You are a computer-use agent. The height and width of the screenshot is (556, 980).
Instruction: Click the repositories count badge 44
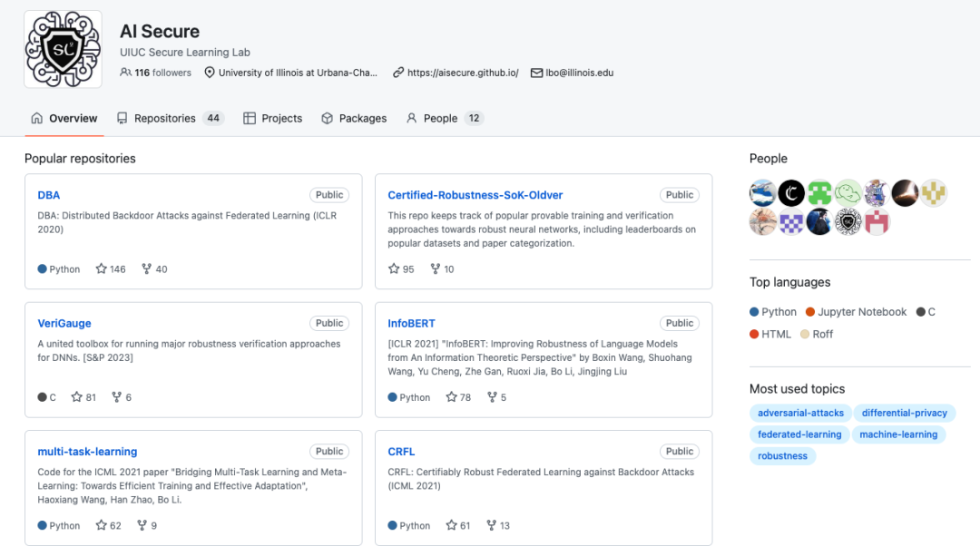coord(213,118)
